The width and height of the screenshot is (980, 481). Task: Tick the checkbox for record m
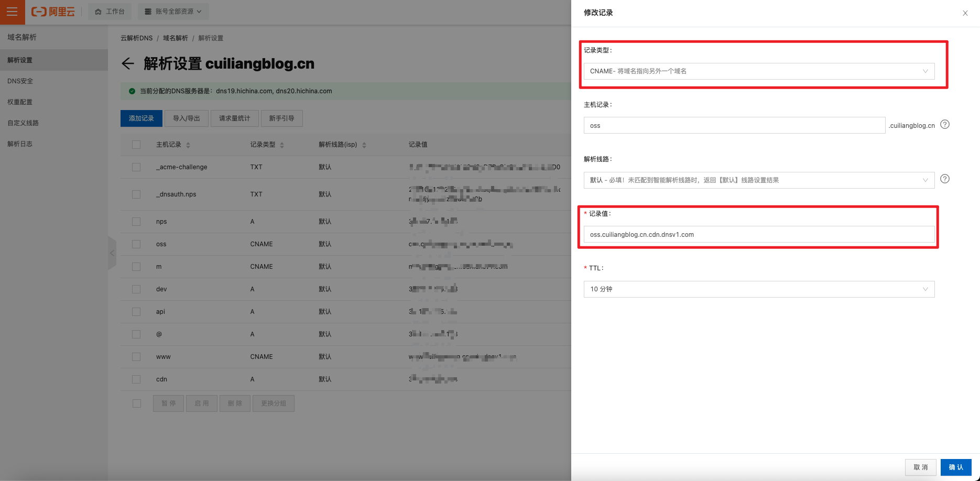136,267
